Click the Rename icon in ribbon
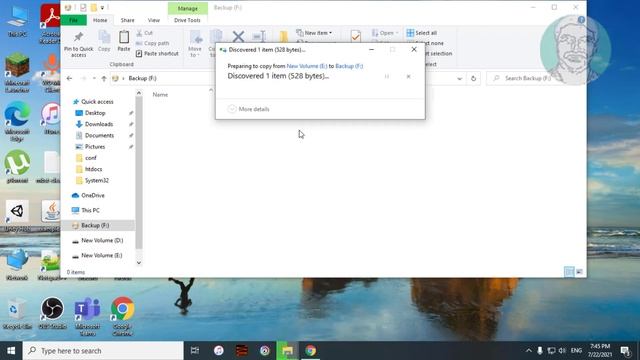This screenshot has width=640, height=360. click(259, 37)
